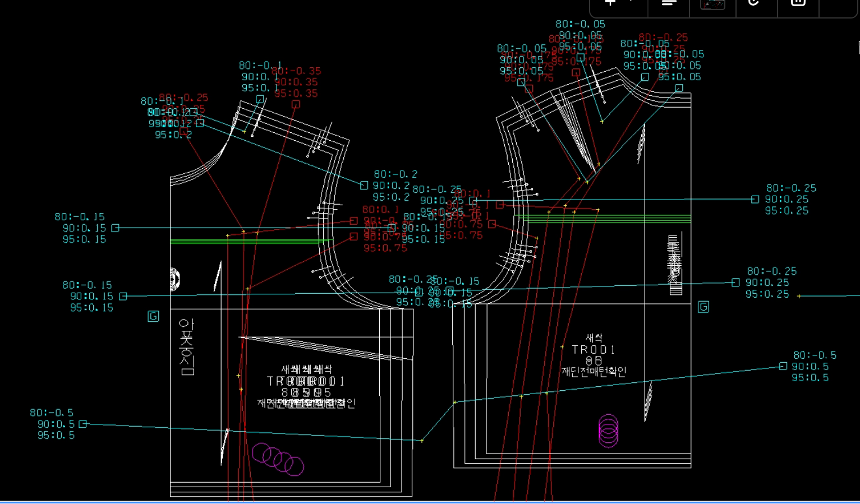Click far-left cyan handle of upper 0.15 rule
Viewport: 860px width, 504px height.
pos(116,228)
